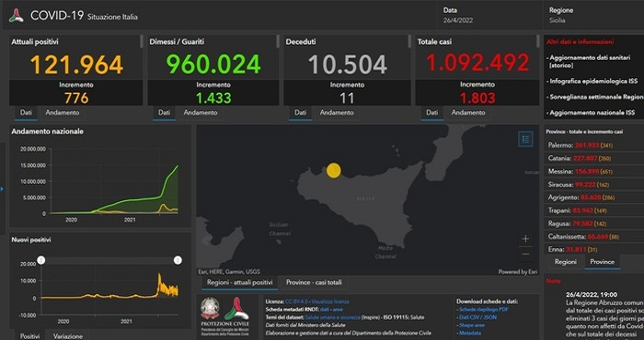
Task: Select the Regioni tab in province list
Action: pos(566,262)
